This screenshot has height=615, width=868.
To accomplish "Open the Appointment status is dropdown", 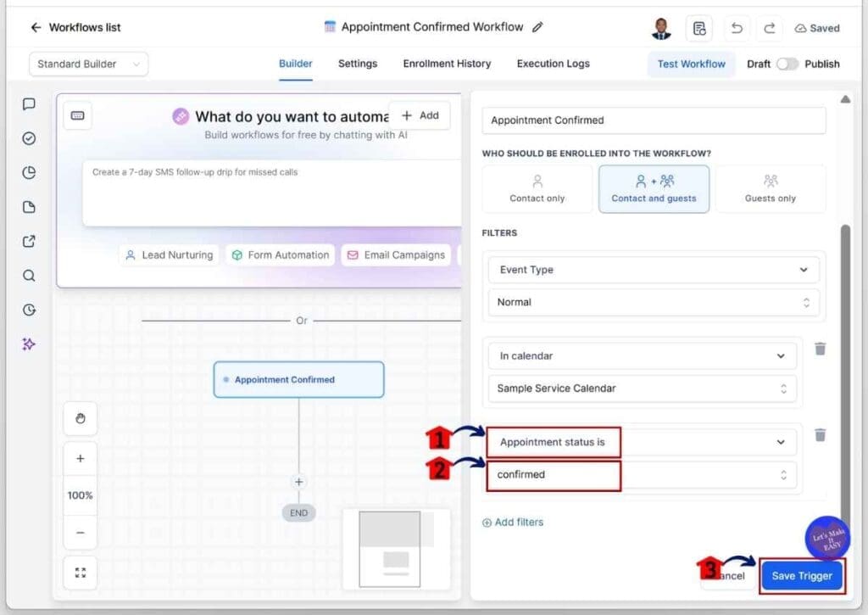I will click(643, 443).
